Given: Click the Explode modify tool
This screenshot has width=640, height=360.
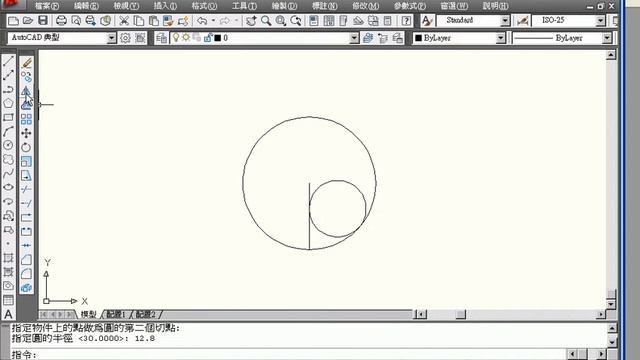Looking at the screenshot, I should (27, 288).
